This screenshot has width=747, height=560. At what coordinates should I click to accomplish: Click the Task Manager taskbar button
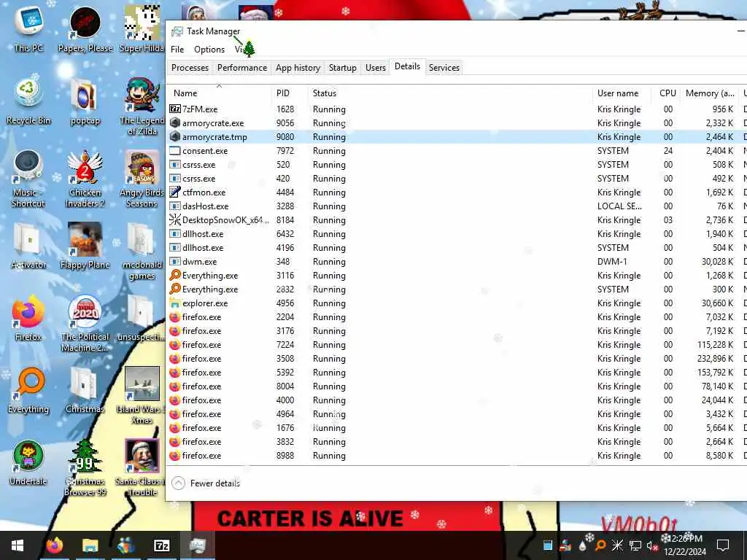point(197,545)
